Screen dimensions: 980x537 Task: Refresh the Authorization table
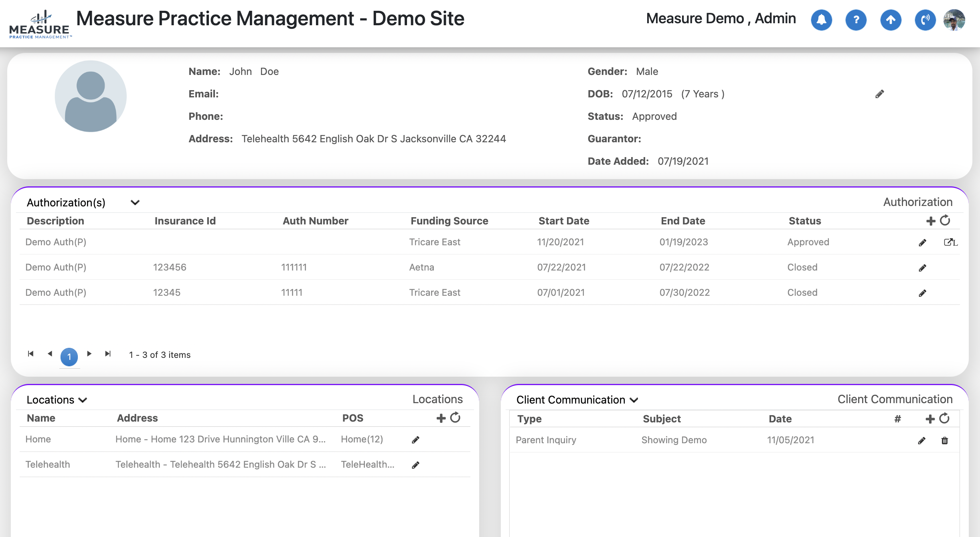pyautogui.click(x=945, y=220)
